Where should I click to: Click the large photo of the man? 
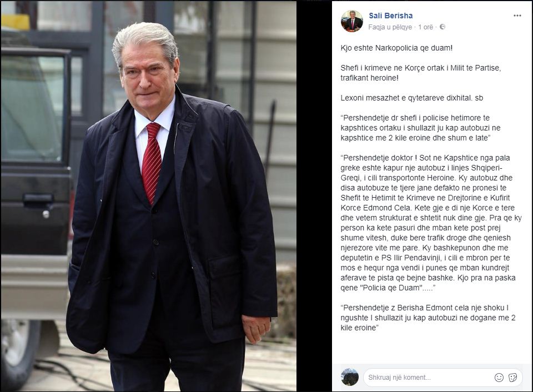149,196
